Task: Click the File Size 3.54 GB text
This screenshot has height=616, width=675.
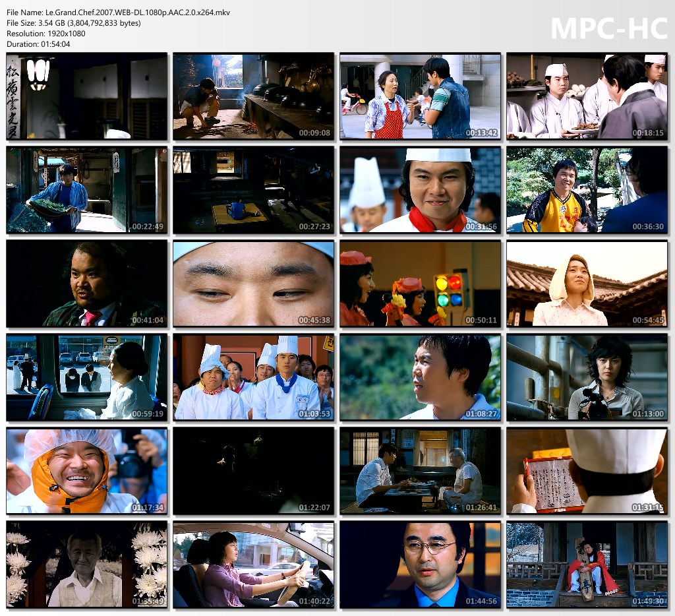Action: click(74, 23)
